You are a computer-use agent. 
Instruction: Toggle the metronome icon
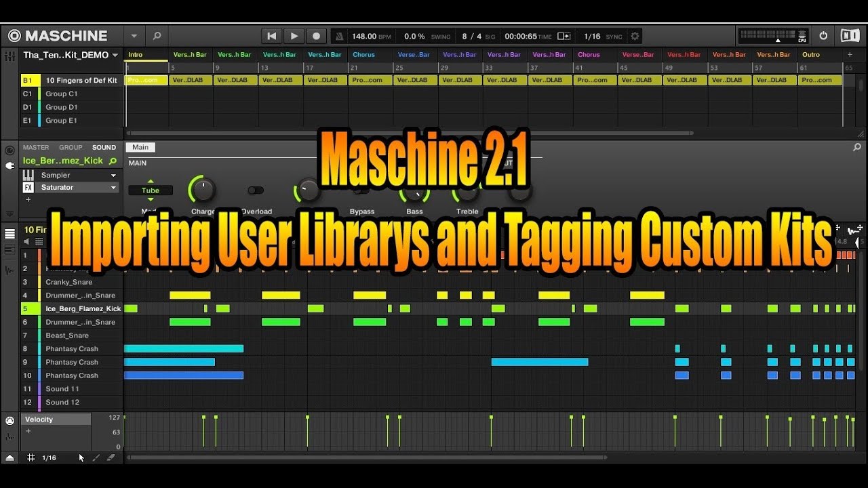point(340,36)
